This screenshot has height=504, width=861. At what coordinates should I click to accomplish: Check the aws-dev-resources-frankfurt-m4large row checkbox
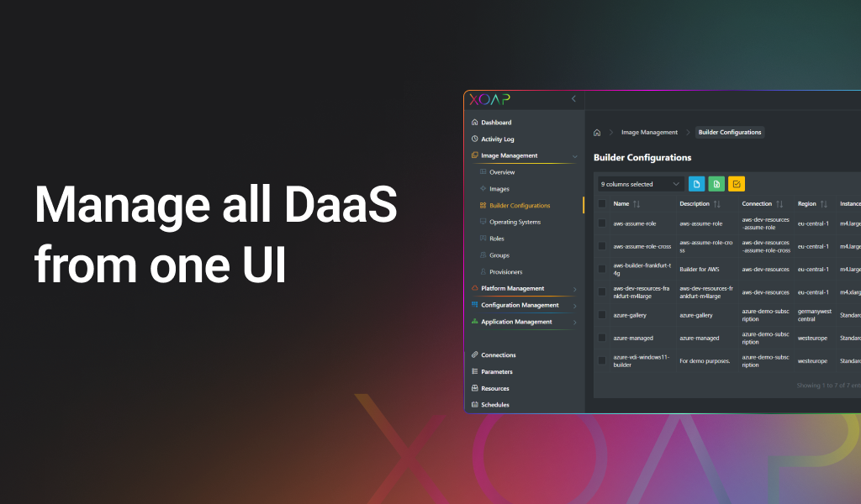602,292
